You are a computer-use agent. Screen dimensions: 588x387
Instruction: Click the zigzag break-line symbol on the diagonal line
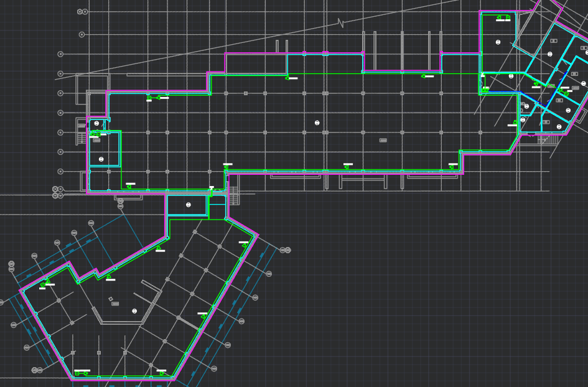(x=340, y=24)
